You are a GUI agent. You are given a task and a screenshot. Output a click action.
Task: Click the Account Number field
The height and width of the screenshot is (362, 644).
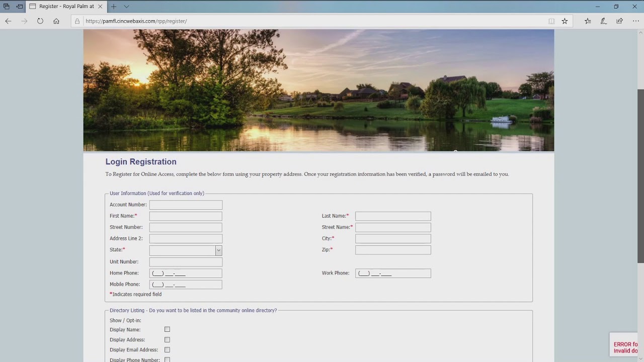point(186,205)
